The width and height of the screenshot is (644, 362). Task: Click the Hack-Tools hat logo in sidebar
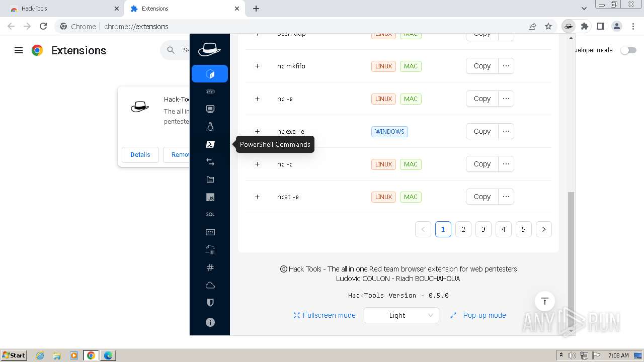[209, 49]
